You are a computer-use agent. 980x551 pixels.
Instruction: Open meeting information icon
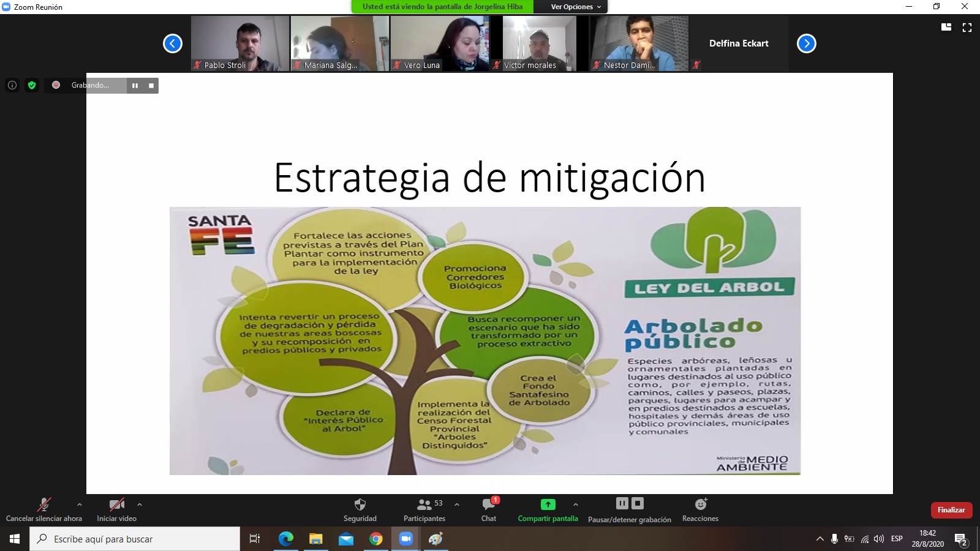pos(12,85)
